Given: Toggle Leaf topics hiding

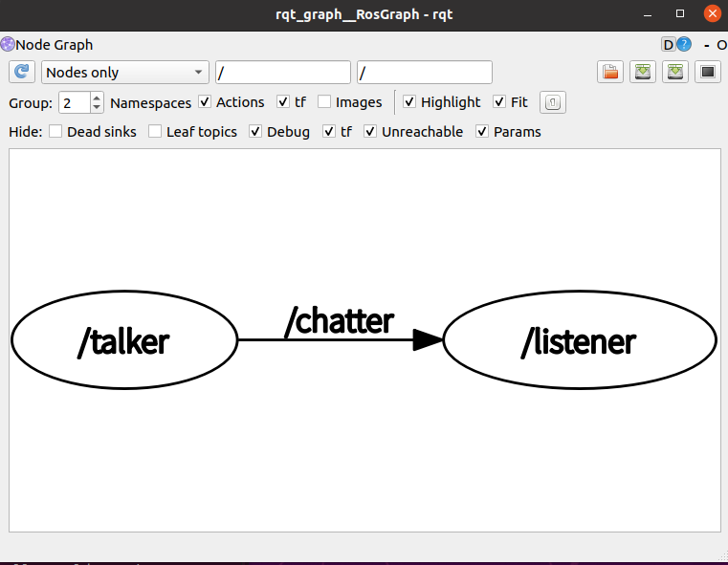Looking at the screenshot, I should 155,132.
